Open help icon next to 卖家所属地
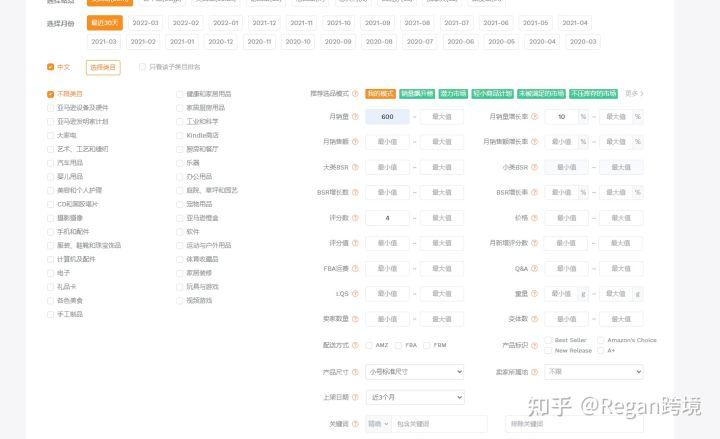The image size is (720, 439). [534, 372]
